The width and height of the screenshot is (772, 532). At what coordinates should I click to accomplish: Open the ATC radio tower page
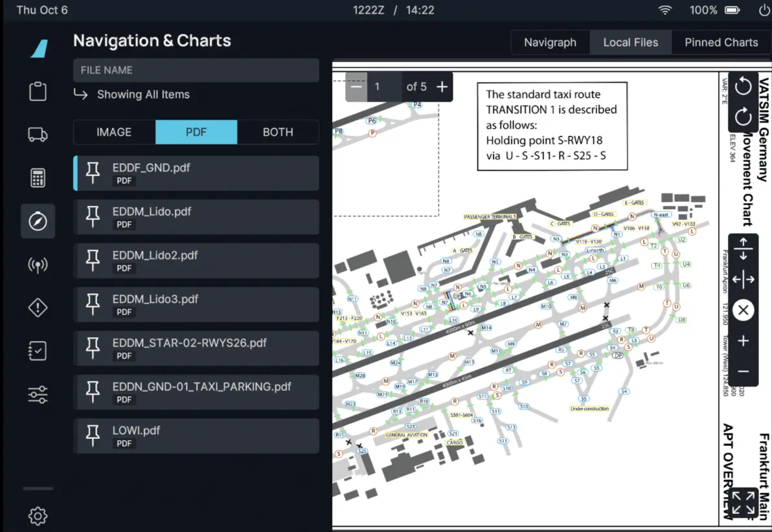tap(38, 265)
